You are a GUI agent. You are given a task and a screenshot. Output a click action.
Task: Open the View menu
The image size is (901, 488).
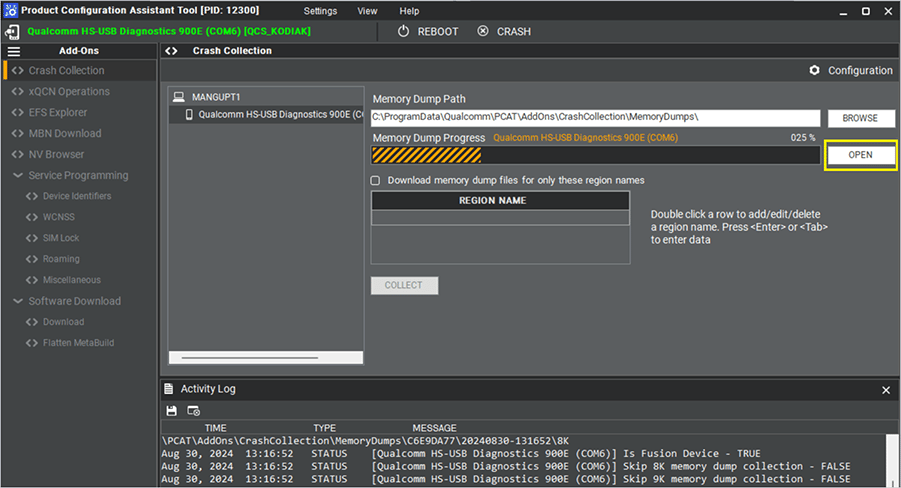[367, 11]
